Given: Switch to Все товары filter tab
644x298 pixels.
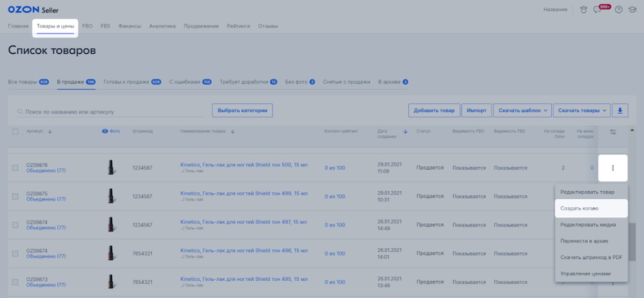Looking at the screenshot, I should point(28,82).
